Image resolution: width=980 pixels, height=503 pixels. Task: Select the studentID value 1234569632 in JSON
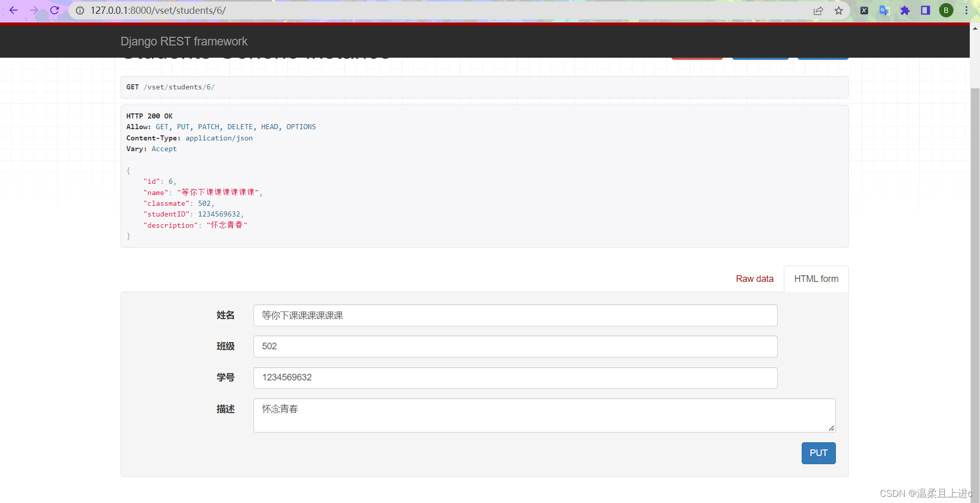[219, 214]
